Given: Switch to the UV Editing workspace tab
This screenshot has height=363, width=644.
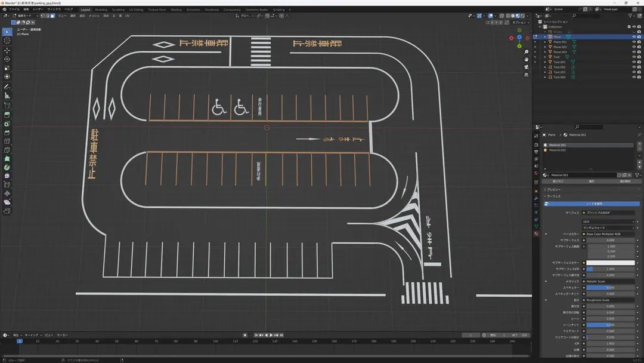Looking at the screenshot, I should 137,10.
